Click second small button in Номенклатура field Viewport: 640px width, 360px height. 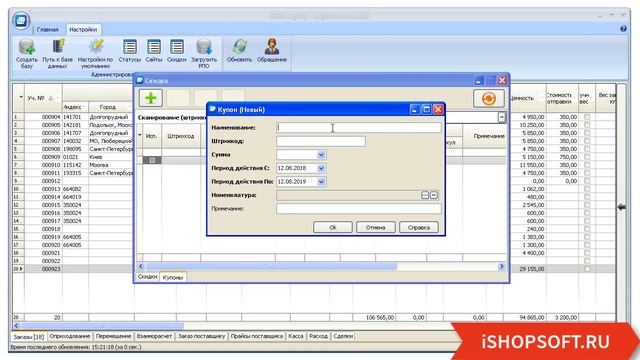click(433, 195)
